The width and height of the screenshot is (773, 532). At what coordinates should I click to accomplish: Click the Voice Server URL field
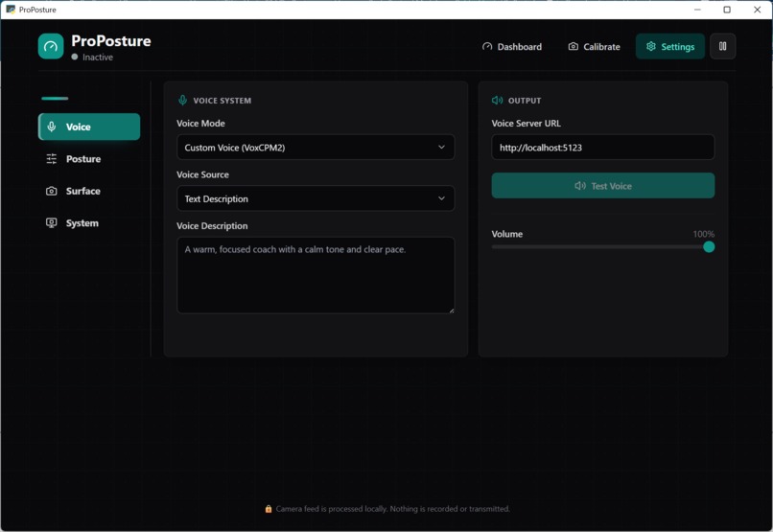603,147
